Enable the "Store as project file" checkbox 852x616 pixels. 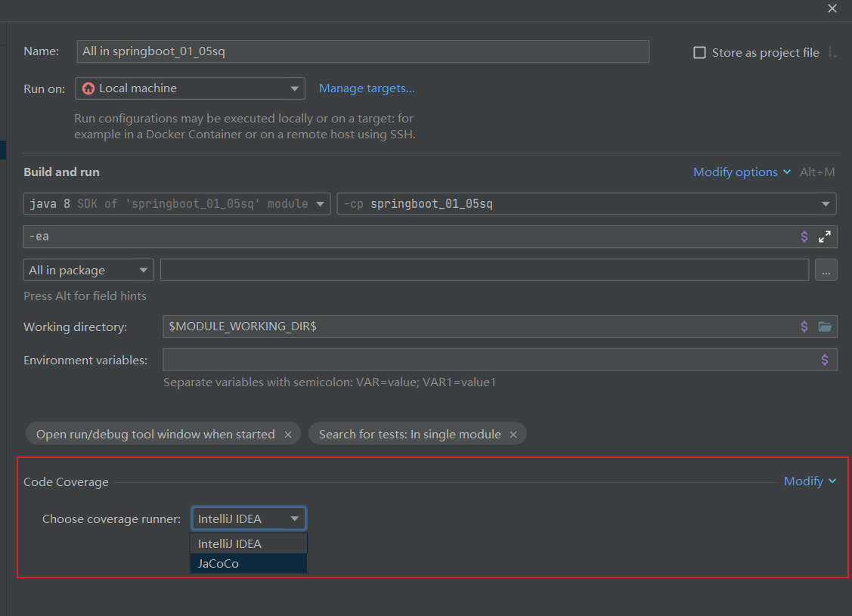pyautogui.click(x=699, y=52)
